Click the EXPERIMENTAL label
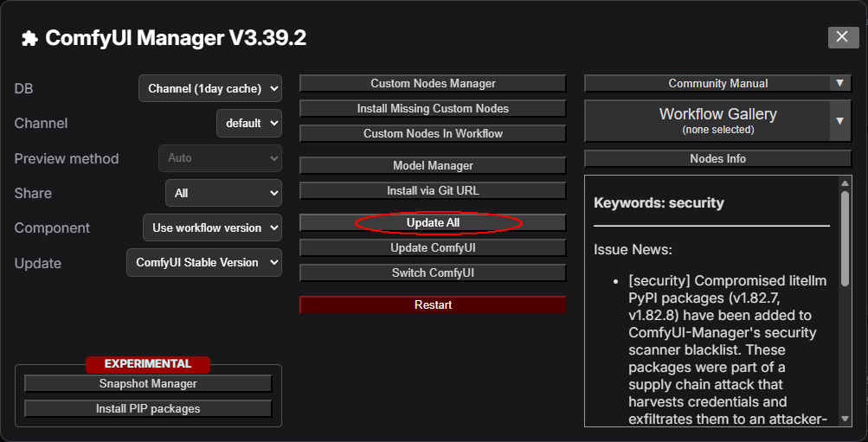 tap(148, 364)
